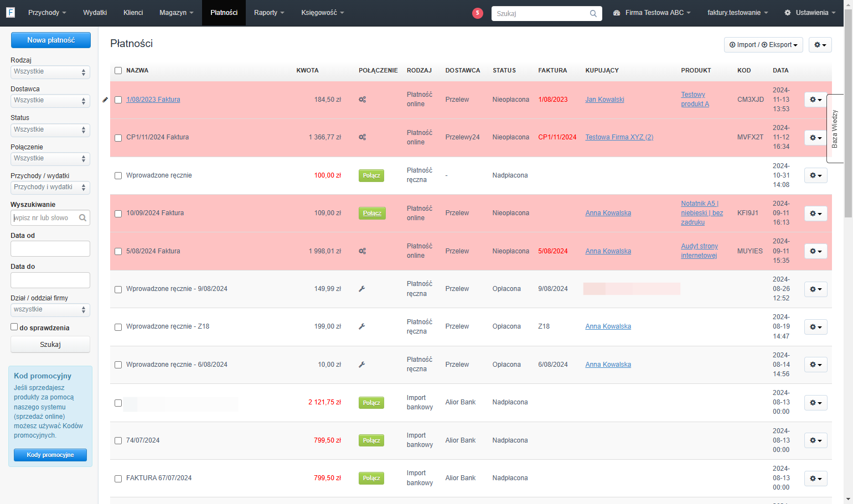853x504 pixels.
Task: Open the Rodzaj filter dropdown
Action: [x=50, y=72]
